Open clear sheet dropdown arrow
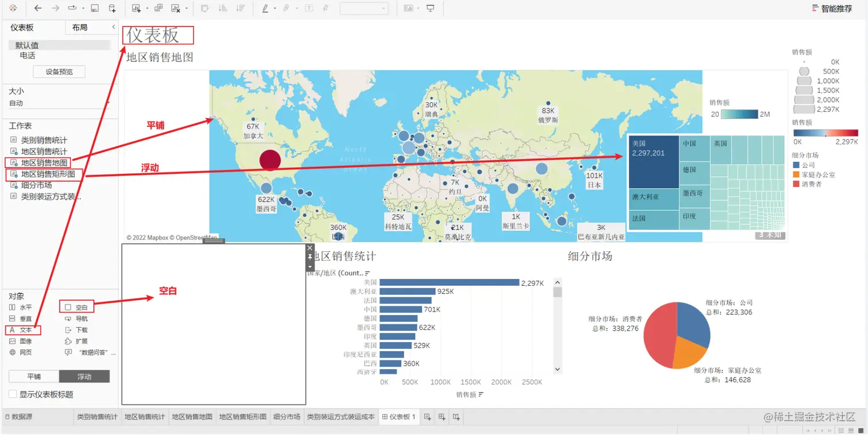868x435 pixels. tap(187, 9)
